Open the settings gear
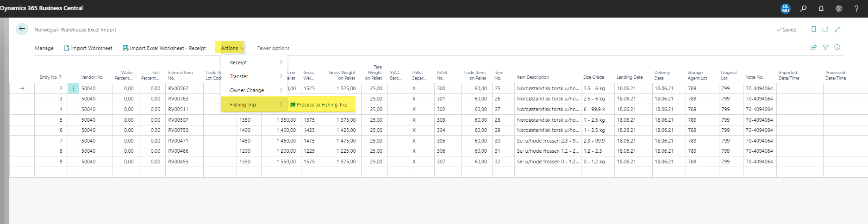 (x=838, y=8)
